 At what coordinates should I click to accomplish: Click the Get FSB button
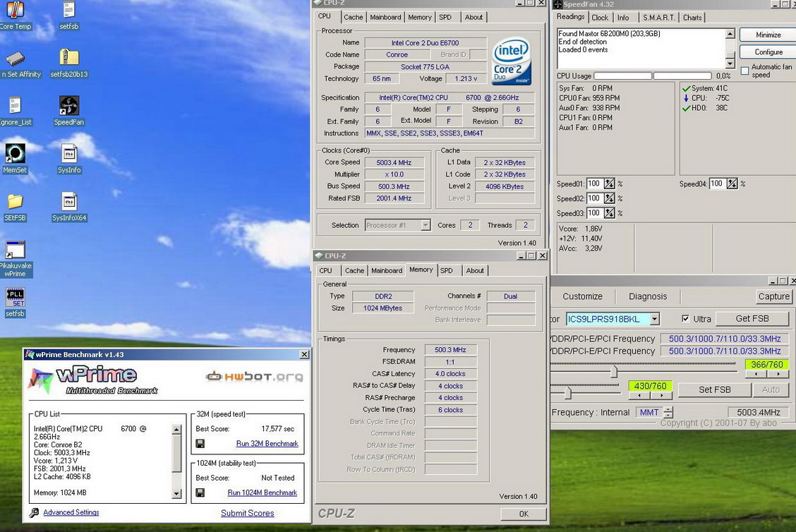pyautogui.click(x=752, y=319)
